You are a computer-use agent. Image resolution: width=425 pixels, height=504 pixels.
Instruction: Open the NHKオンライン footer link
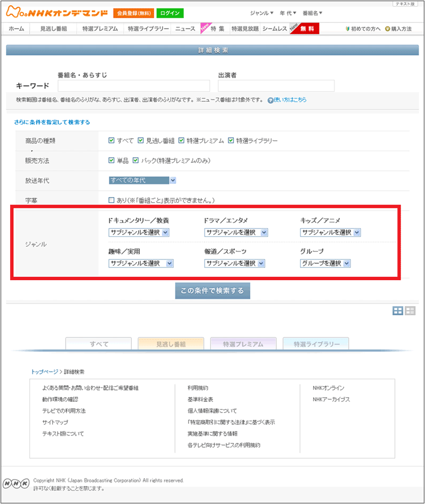(x=328, y=388)
